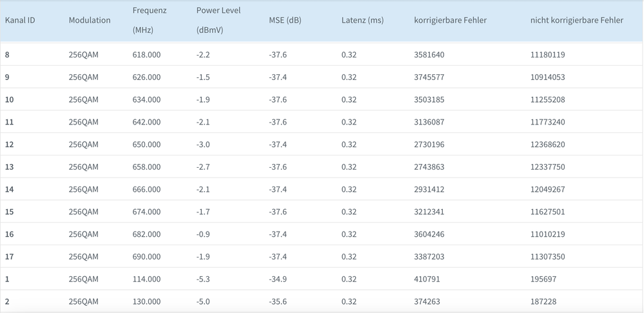Click power level -5.3
Image resolution: width=644 pixels, height=313 pixels.
click(203, 279)
